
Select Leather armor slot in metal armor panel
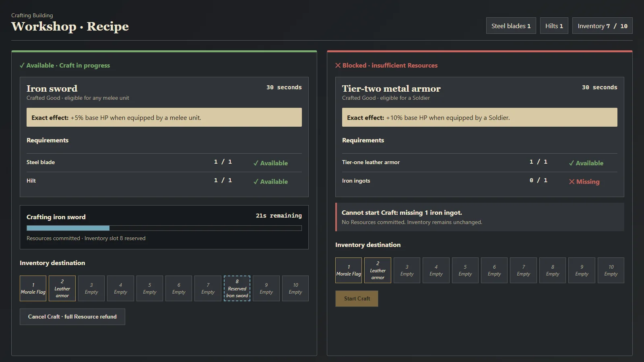378,270
